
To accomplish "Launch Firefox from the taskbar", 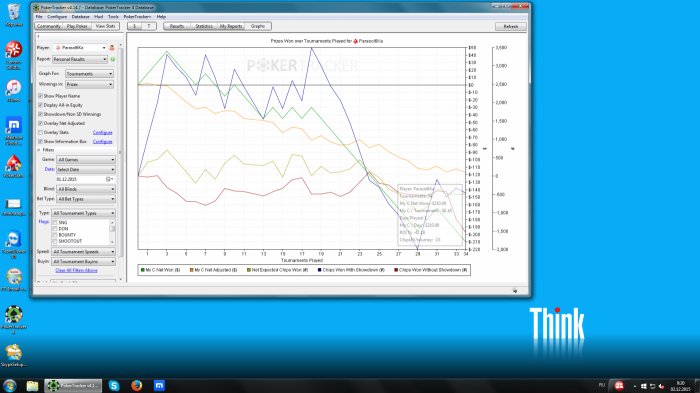I will 137,385.
